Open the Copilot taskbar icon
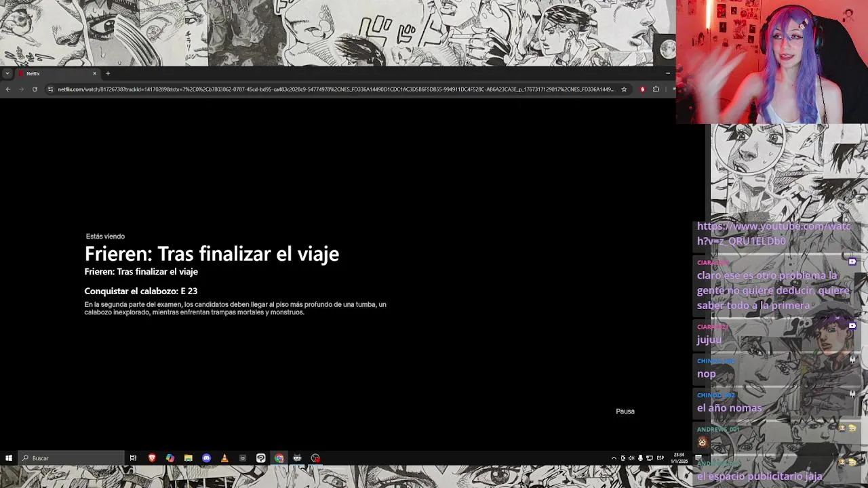This screenshot has height=488, width=868. 170,458
